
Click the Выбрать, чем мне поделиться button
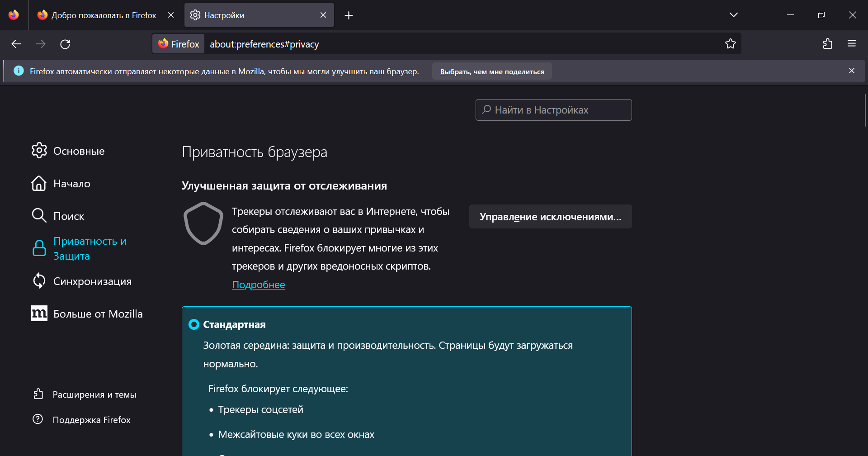[x=492, y=71]
